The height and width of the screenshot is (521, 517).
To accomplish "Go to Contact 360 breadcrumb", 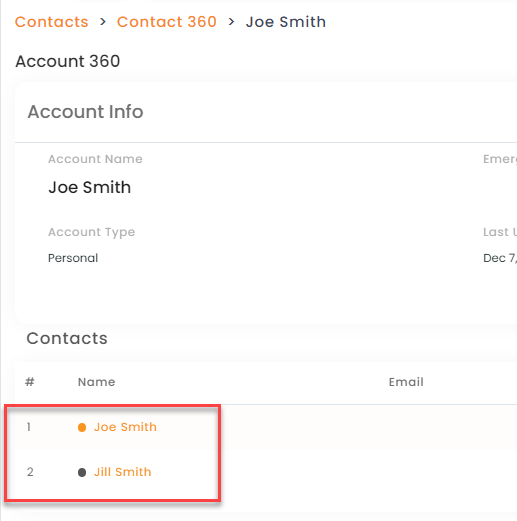I will coord(167,22).
